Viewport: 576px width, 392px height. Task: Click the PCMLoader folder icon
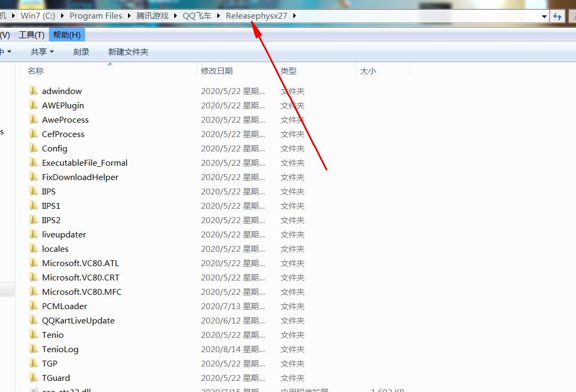click(33, 306)
